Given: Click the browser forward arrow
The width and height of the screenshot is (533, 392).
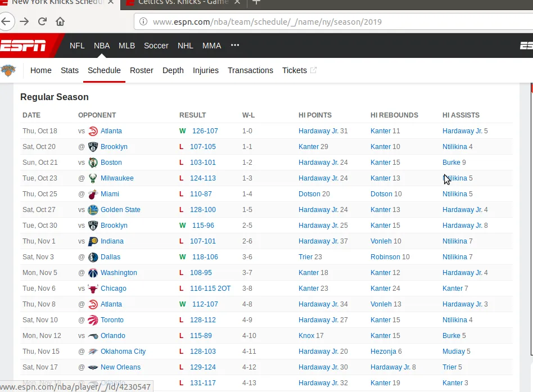Looking at the screenshot, I should [24, 22].
